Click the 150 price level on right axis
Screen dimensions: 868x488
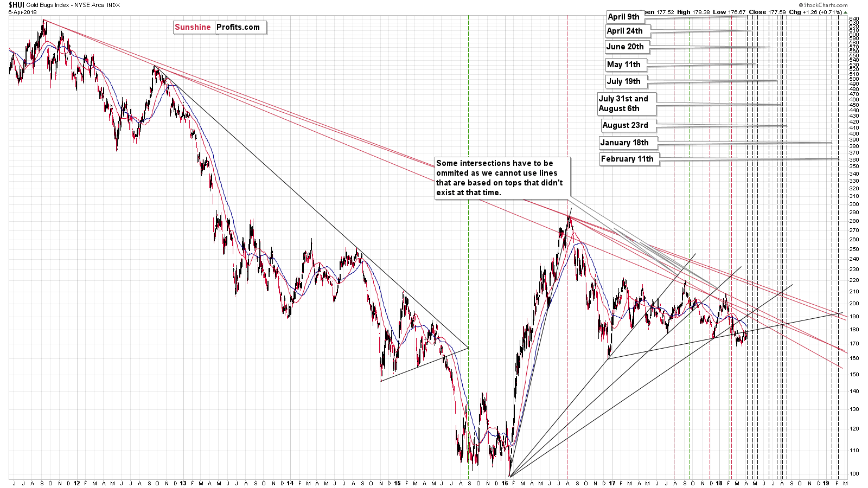click(854, 375)
